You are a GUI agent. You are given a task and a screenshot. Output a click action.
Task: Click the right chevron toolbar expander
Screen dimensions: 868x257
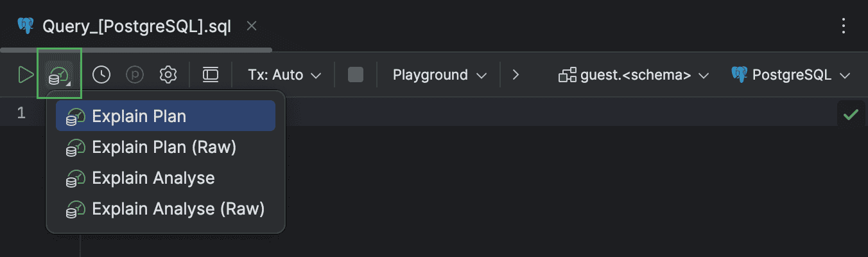tap(516, 75)
